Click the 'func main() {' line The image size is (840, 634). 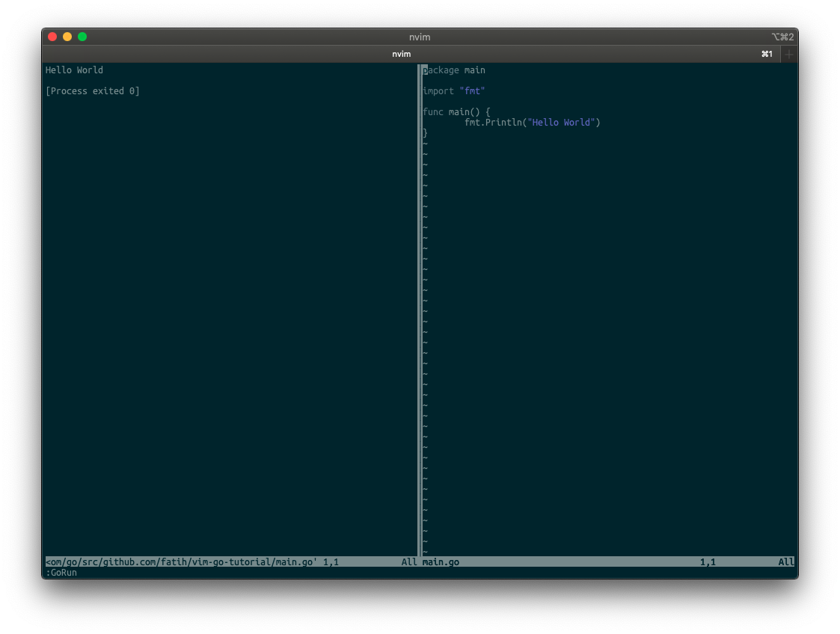pos(456,112)
